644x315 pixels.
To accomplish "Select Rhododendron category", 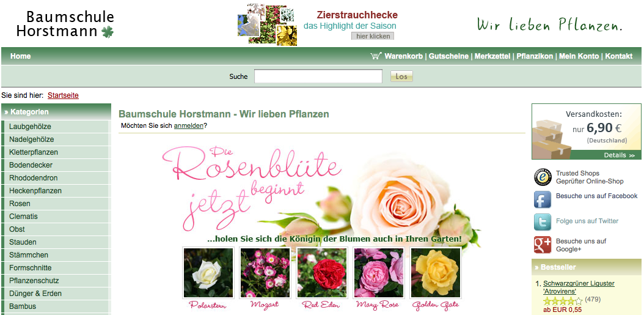I will 56,178.
